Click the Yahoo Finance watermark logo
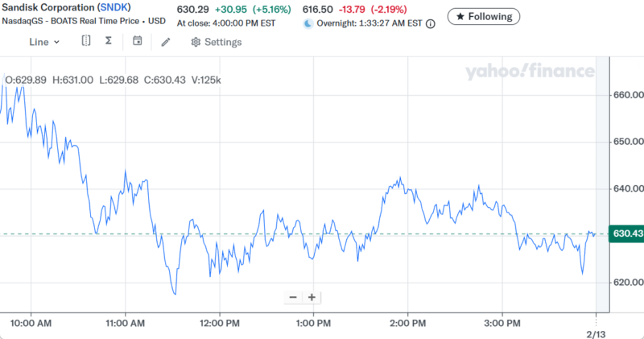 coord(529,72)
